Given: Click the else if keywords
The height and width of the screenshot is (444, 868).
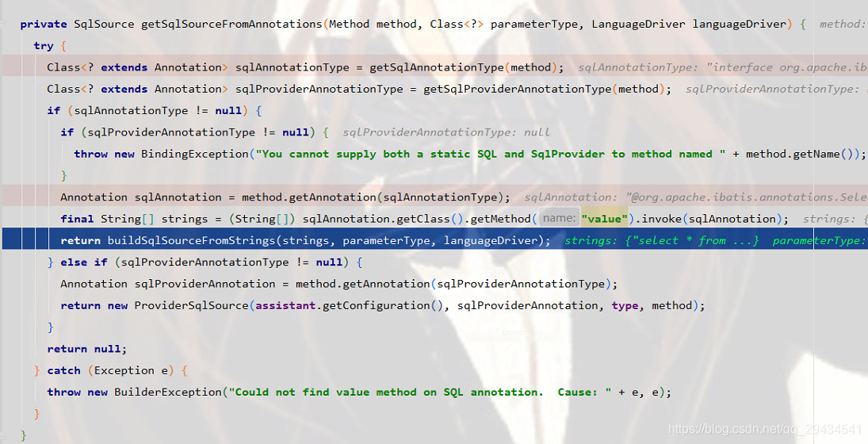Looking at the screenshot, I should pyautogui.click(x=83, y=262).
